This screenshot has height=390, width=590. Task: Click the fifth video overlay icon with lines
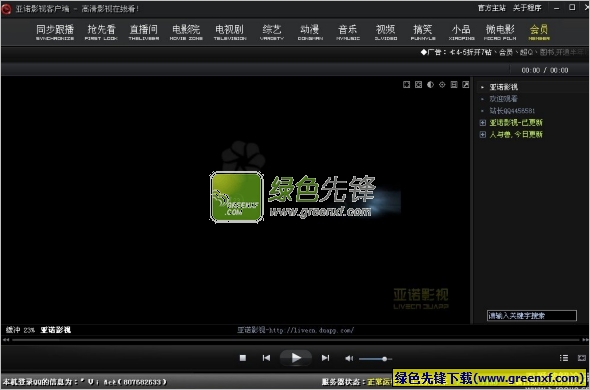coord(454,85)
